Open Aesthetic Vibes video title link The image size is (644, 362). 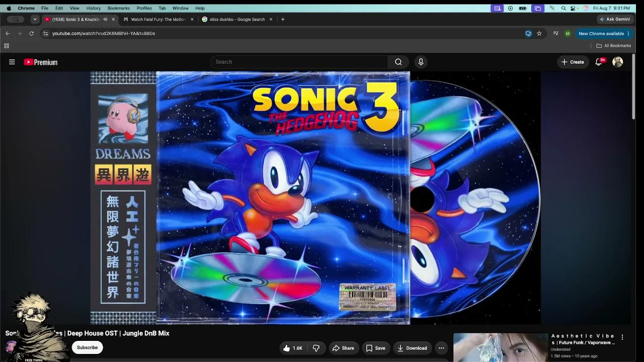click(x=583, y=339)
